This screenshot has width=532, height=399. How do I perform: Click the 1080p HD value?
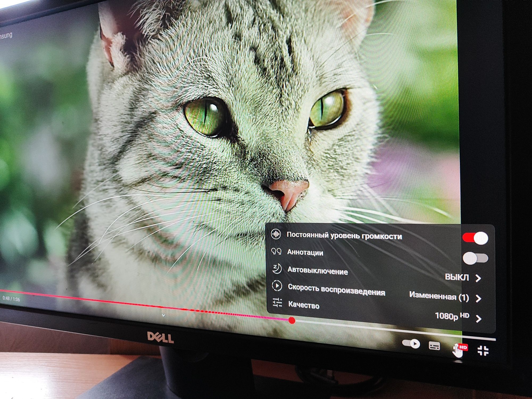click(x=452, y=316)
